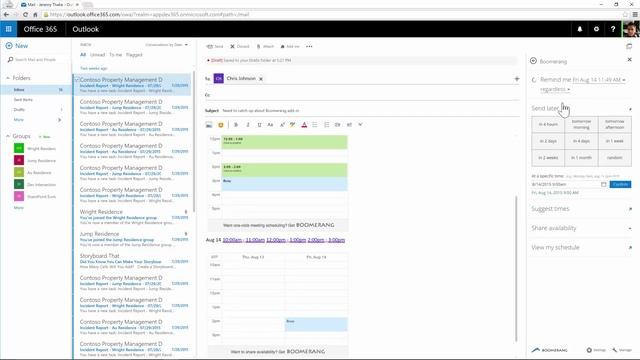Pop out compose window
The height and width of the screenshot is (360, 640).
pyautogui.click(x=629, y=46)
